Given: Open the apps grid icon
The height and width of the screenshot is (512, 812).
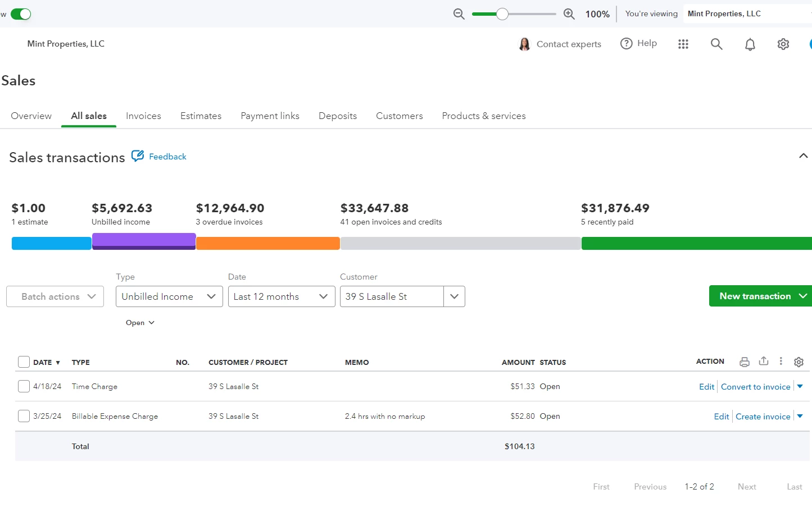Looking at the screenshot, I should click(683, 44).
